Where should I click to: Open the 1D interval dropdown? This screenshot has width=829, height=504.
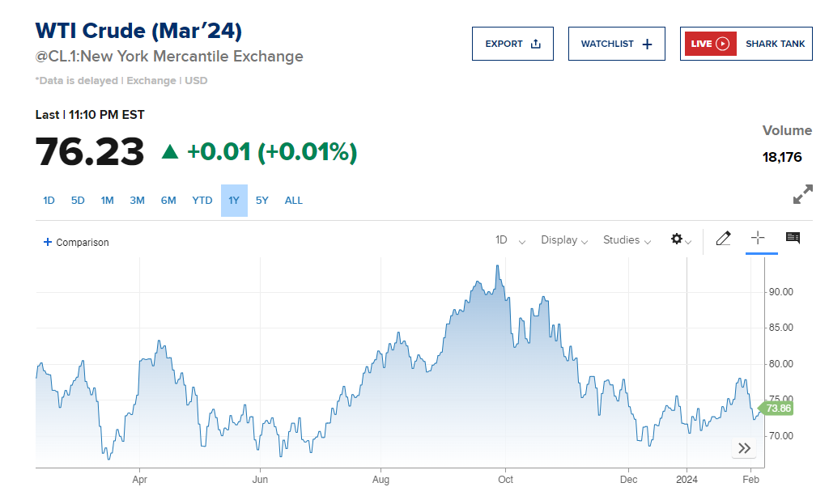click(510, 240)
